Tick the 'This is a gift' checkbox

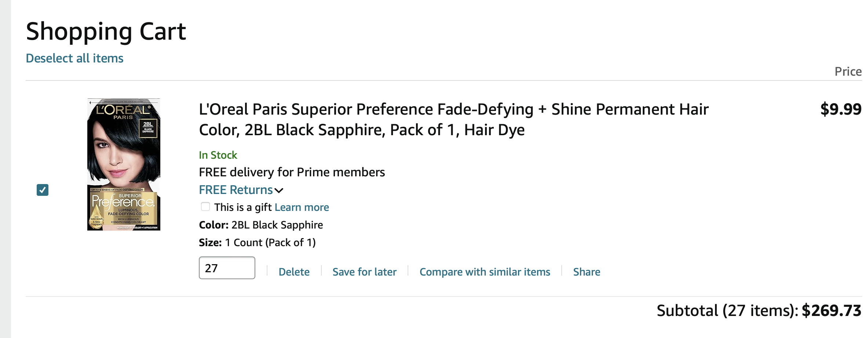coord(205,207)
